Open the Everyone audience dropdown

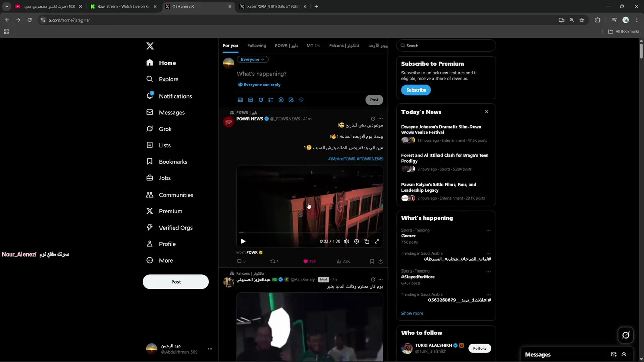252,59
